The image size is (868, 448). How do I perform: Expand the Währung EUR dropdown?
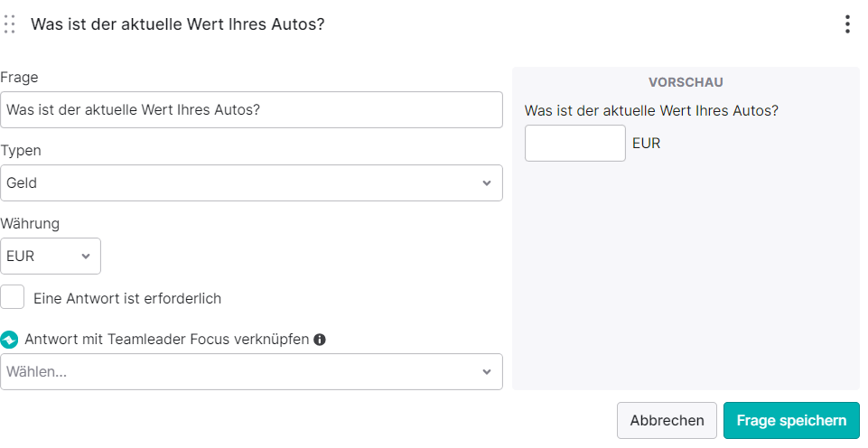51,256
